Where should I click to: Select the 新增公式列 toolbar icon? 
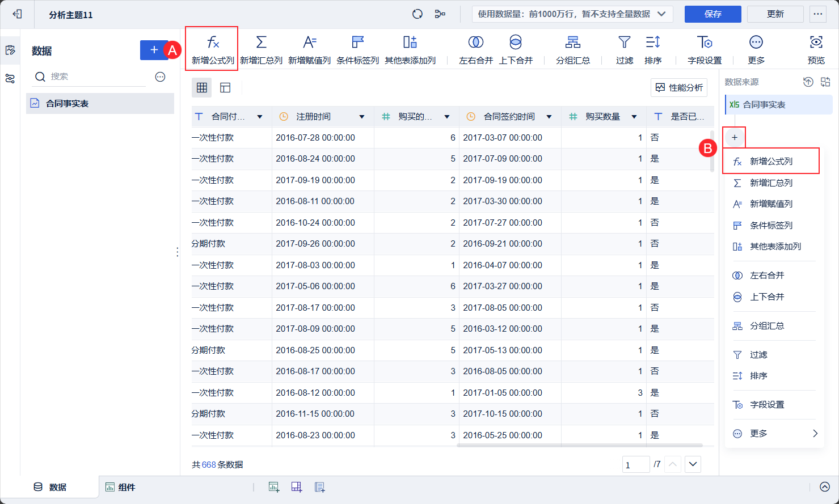coord(210,48)
